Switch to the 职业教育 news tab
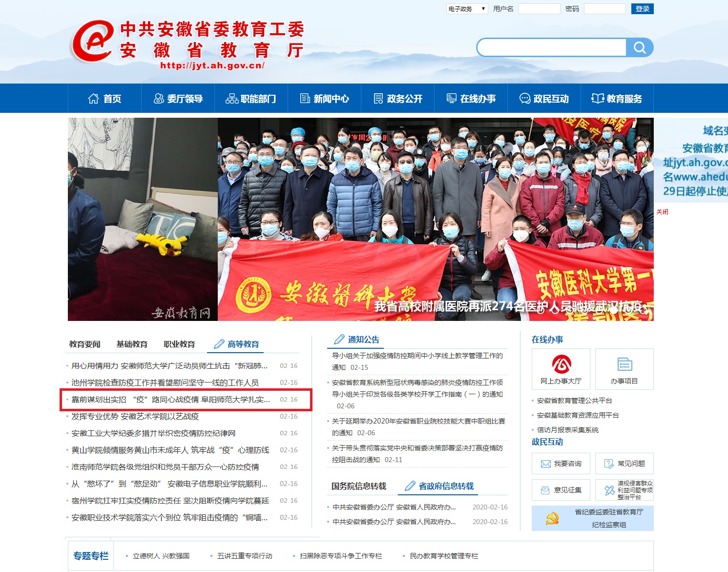The image size is (728, 572). click(179, 344)
